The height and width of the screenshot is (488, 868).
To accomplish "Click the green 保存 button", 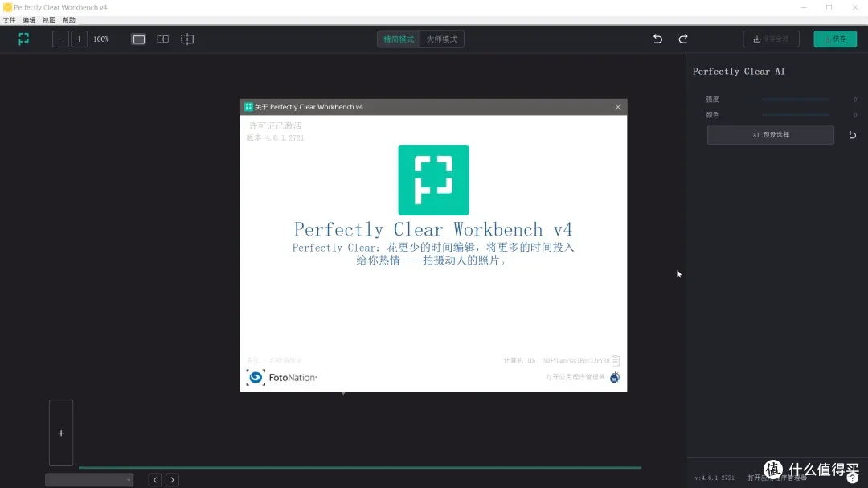I will [835, 39].
